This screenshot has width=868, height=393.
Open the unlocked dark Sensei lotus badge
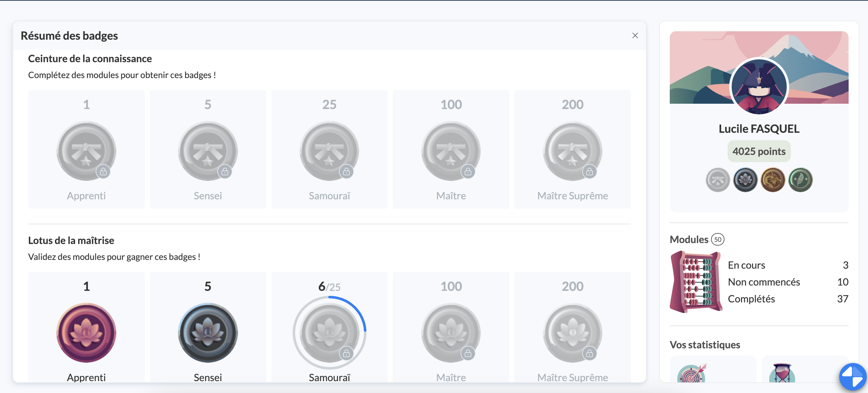208,332
